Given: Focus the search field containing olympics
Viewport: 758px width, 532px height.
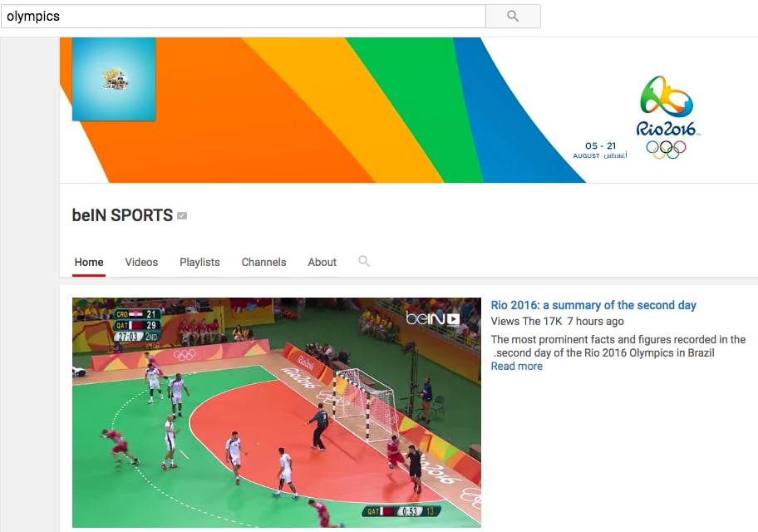Looking at the screenshot, I should [244, 17].
